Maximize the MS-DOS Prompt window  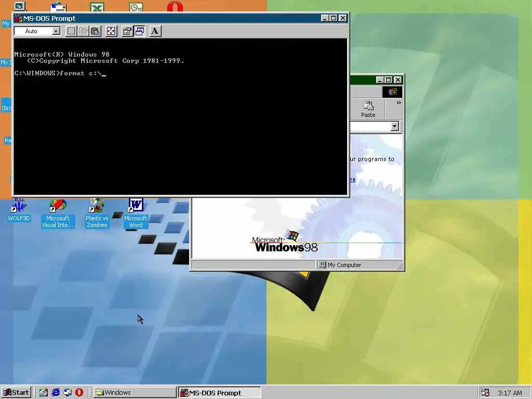(x=334, y=18)
